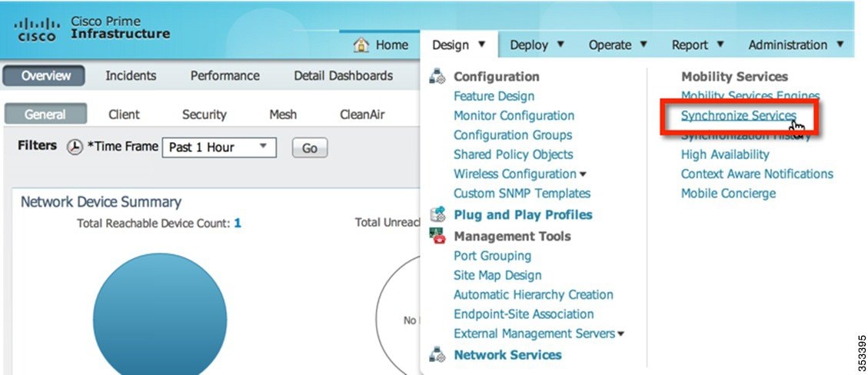The height and width of the screenshot is (375, 868).
Task: Select the General sub-tab
Action: pos(45,114)
